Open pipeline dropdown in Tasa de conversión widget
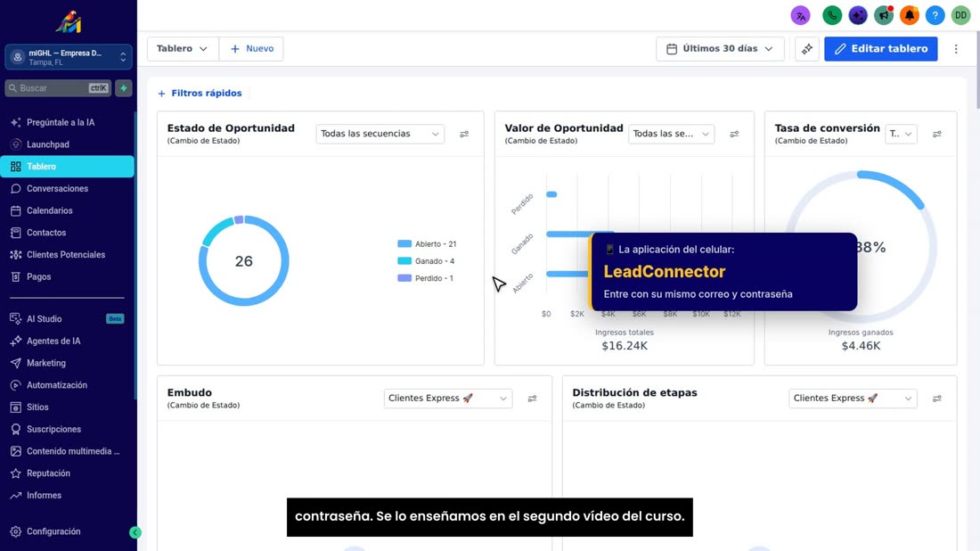The image size is (980, 551). 901,134
